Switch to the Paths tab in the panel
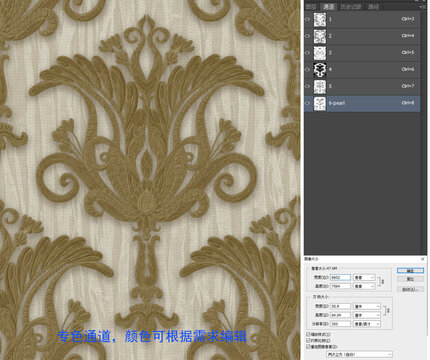430x360 pixels. [373, 7]
